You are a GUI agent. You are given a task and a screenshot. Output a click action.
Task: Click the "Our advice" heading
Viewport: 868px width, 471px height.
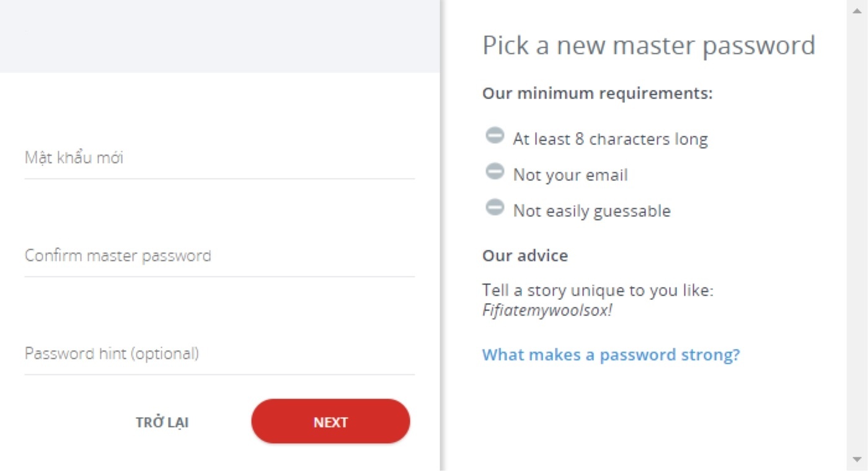click(525, 255)
